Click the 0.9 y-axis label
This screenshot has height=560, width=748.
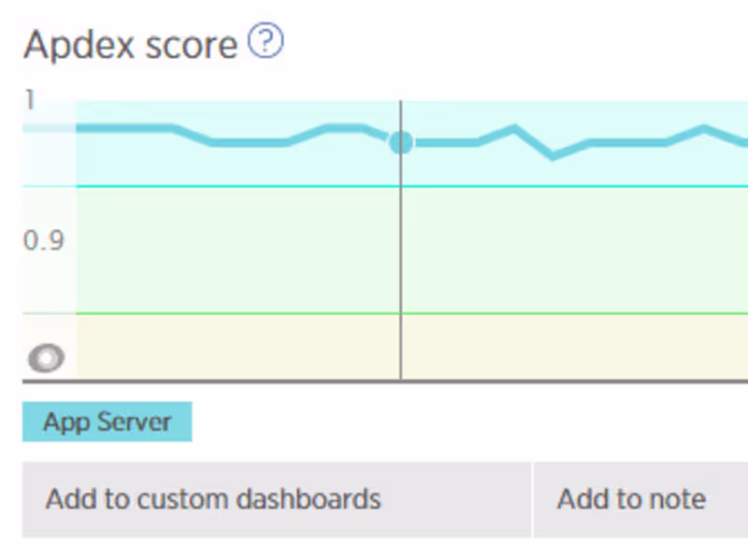pos(43,241)
